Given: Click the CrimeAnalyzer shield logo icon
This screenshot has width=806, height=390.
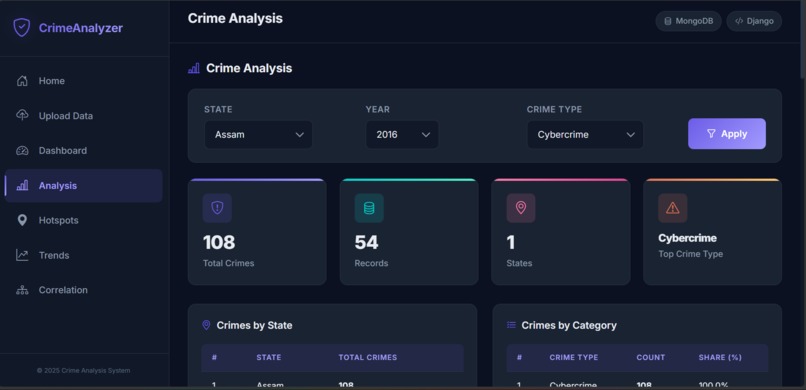Looking at the screenshot, I should pos(22,28).
